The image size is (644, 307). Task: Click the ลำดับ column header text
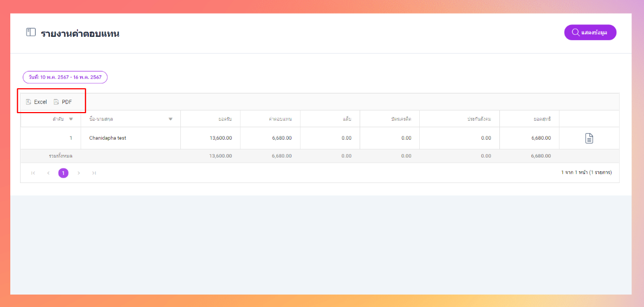pos(58,119)
